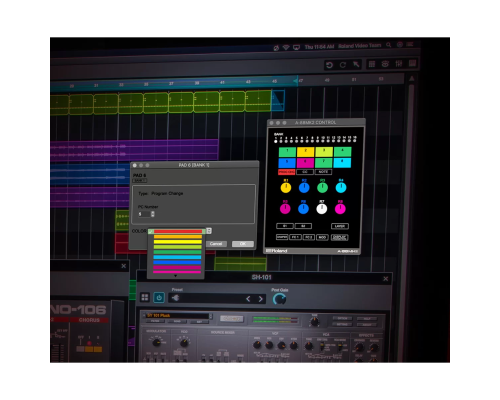Click pad 1 in A-88MK2 Control
The width and height of the screenshot is (500, 400).
pos(287,152)
